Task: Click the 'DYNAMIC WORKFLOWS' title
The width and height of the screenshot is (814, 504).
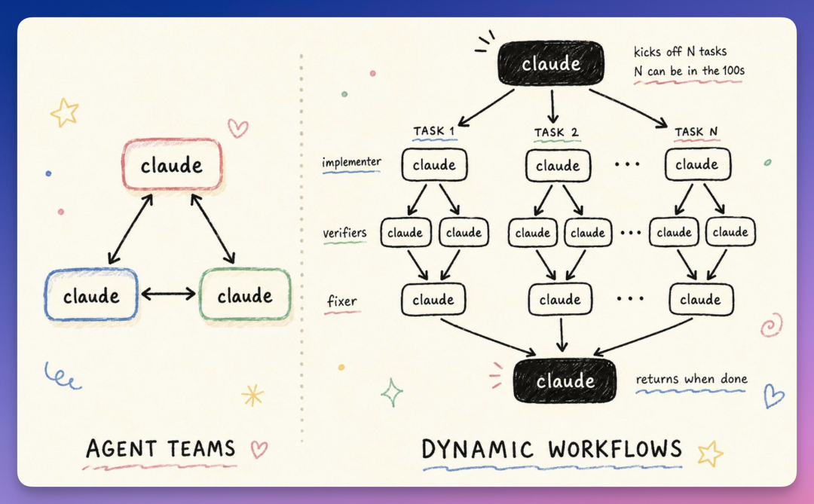Action: click(551, 449)
